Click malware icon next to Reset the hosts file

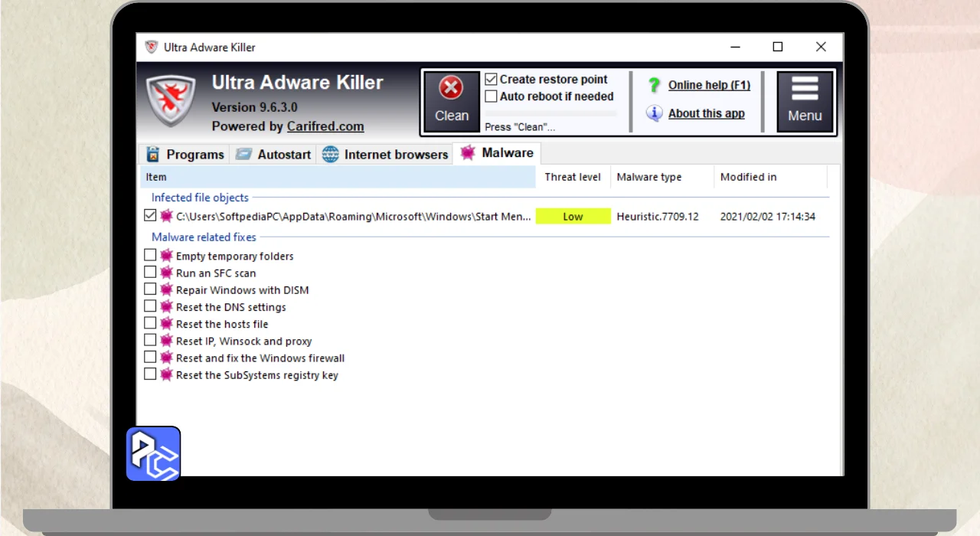pyautogui.click(x=166, y=323)
